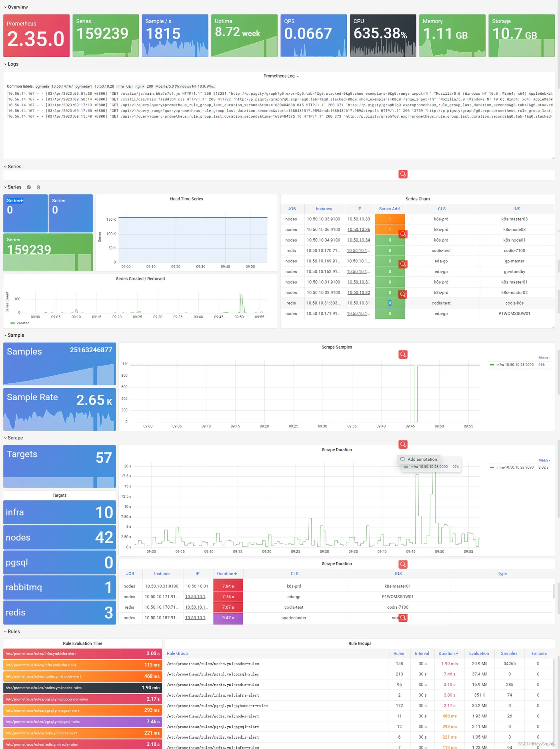Click red search icon in the spark-cluster table row
560x749 pixels.
tap(403, 618)
